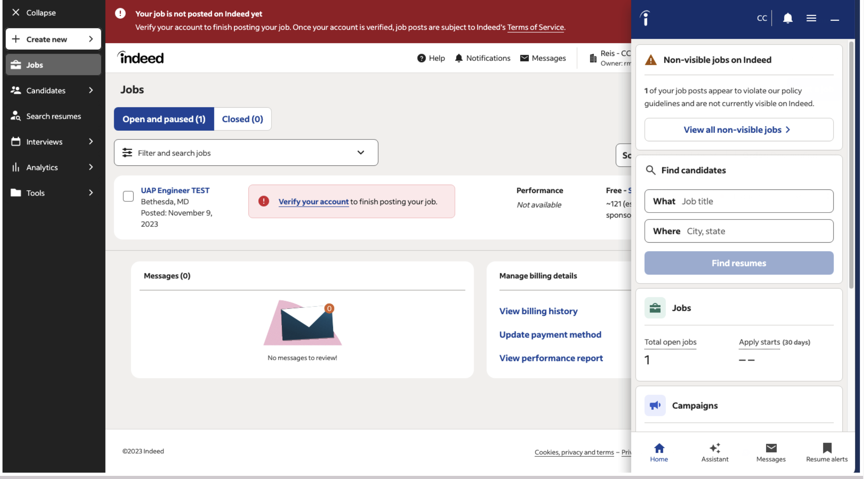Open the Messages tab in extension panel
This screenshot has width=868, height=479.
point(771,452)
